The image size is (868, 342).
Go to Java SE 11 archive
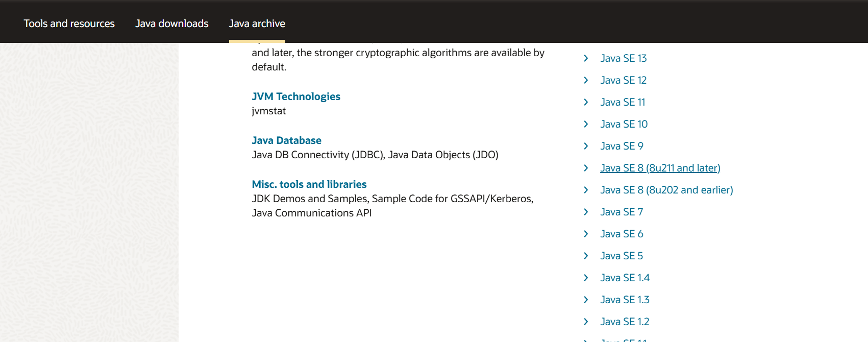623,102
